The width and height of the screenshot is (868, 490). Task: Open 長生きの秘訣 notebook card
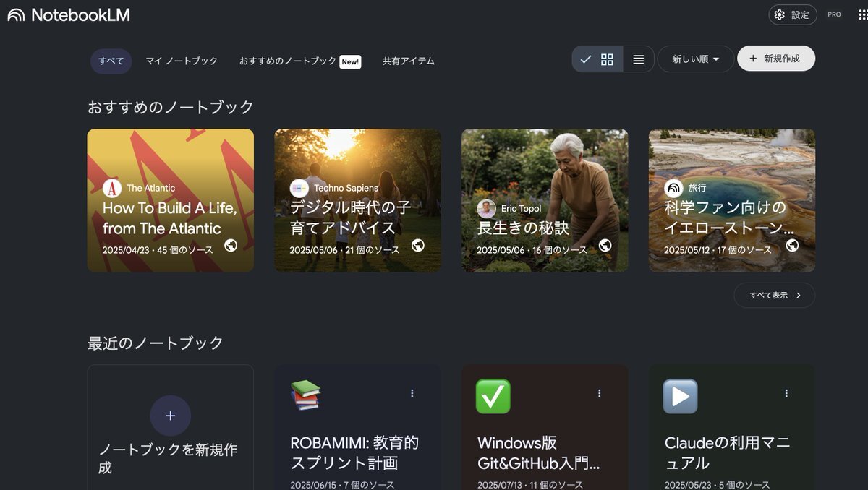pos(545,200)
